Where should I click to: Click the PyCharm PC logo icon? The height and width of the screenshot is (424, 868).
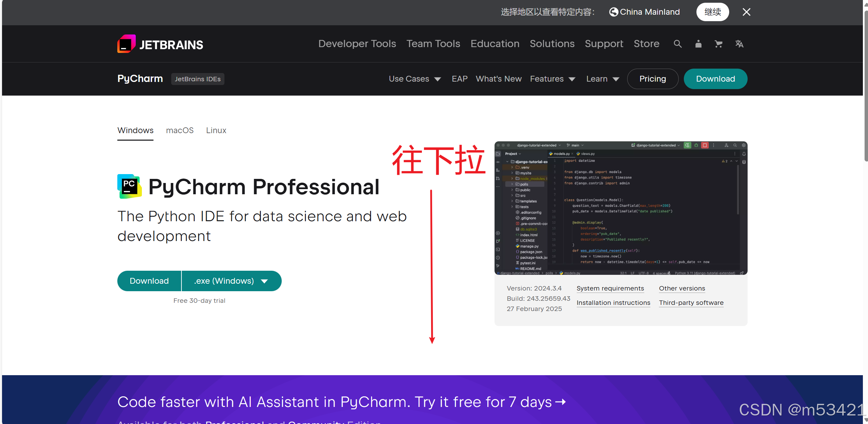129,186
